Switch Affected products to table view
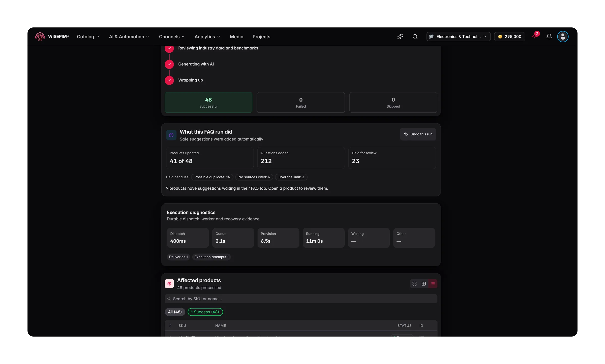The image size is (605, 364). [x=423, y=284]
